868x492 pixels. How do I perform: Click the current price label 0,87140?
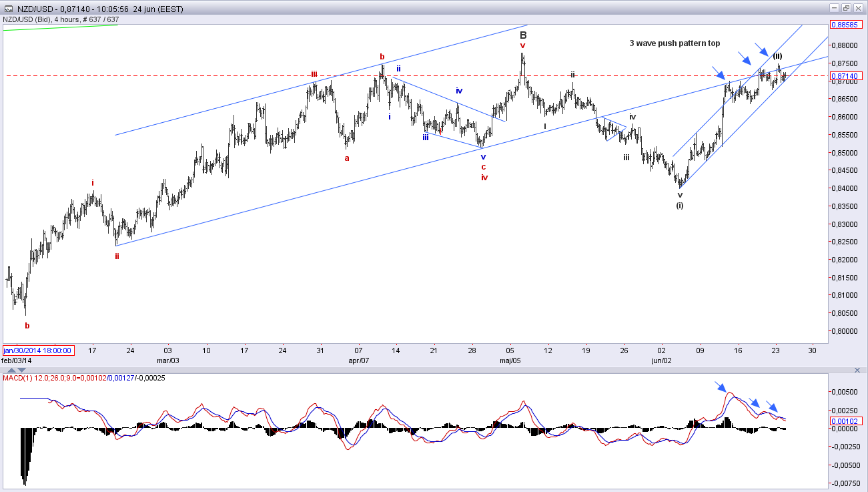pos(845,76)
